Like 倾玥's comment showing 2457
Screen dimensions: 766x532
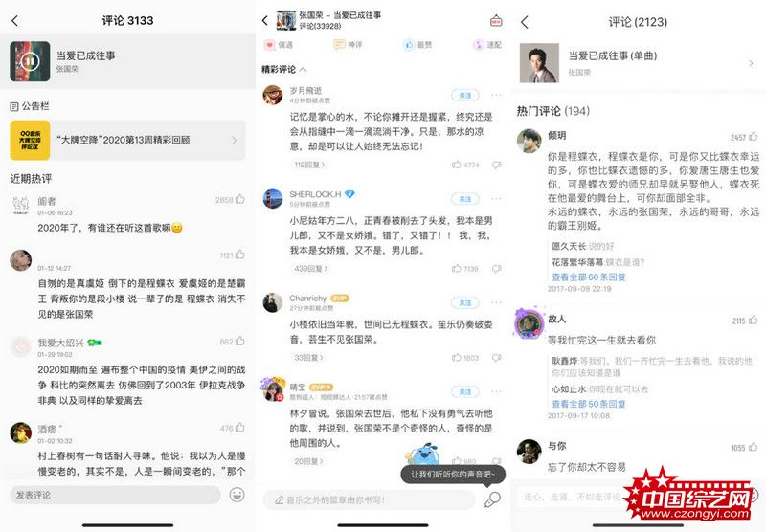coord(754,137)
